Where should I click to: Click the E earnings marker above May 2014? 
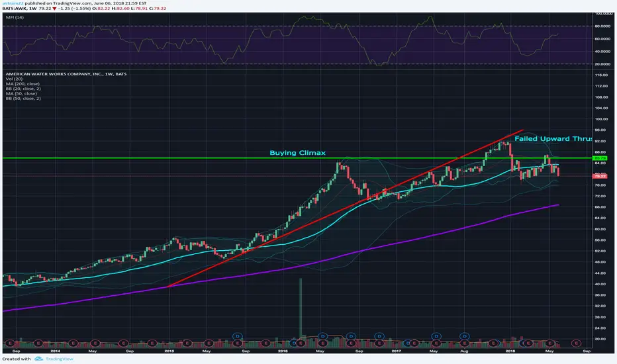pos(95,343)
